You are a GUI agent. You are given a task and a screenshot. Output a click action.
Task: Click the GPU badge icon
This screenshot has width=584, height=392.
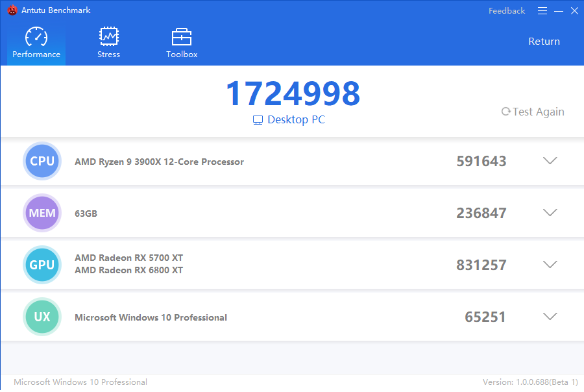(x=42, y=265)
